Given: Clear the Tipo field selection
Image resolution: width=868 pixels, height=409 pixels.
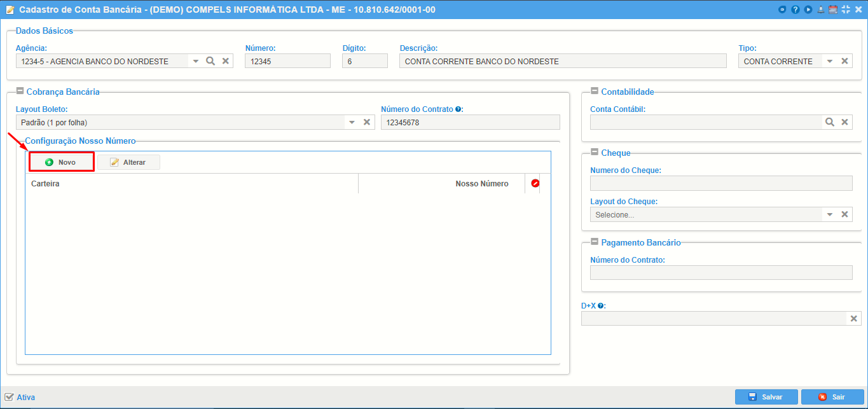Looking at the screenshot, I should [x=844, y=61].
